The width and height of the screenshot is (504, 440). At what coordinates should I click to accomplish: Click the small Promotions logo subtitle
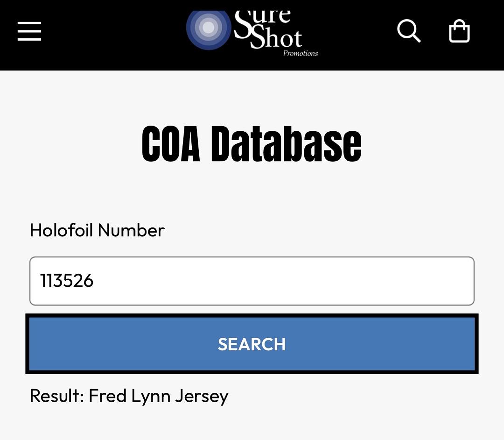[301, 53]
